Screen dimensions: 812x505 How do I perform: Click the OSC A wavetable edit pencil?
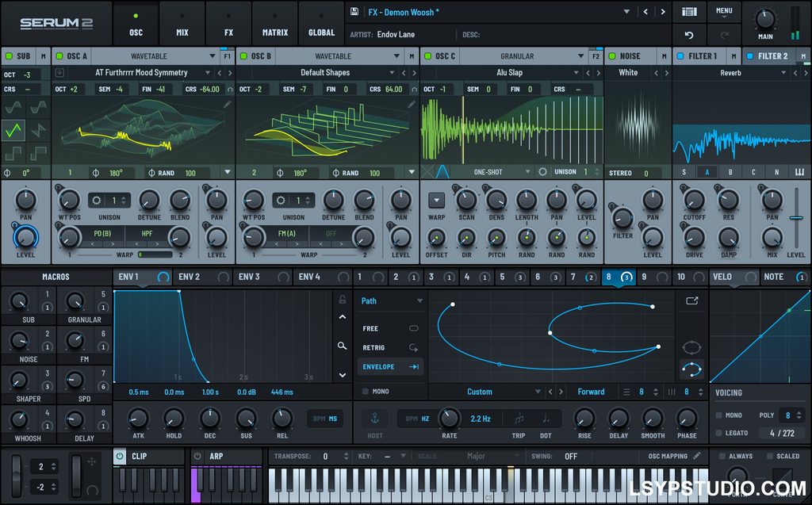(227, 104)
